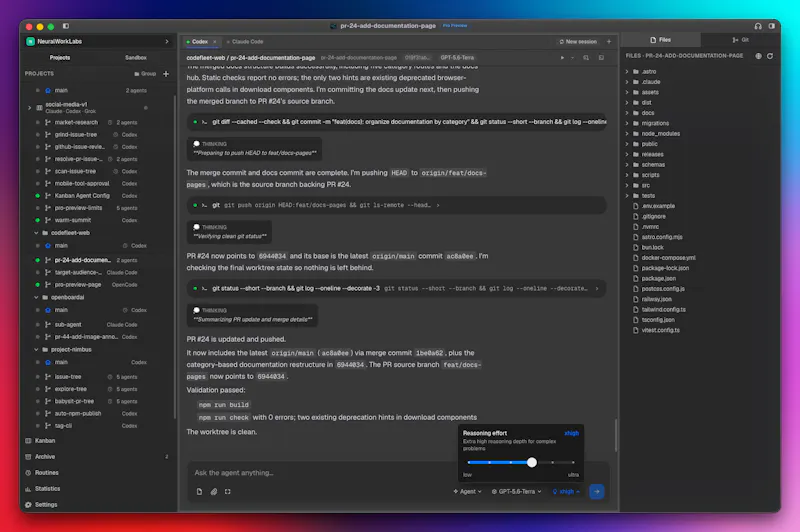This screenshot has width=800, height=532.
Task: Start a New session
Action: click(x=578, y=42)
